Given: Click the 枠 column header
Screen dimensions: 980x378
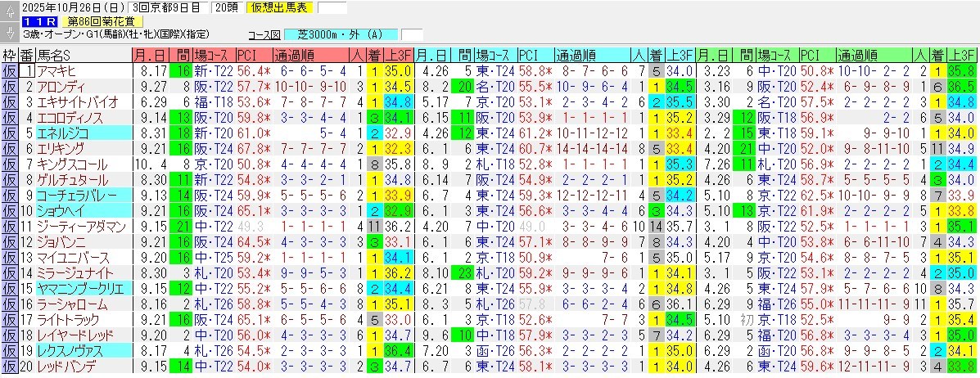Looking at the screenshot, I should [x=9, y=56].
